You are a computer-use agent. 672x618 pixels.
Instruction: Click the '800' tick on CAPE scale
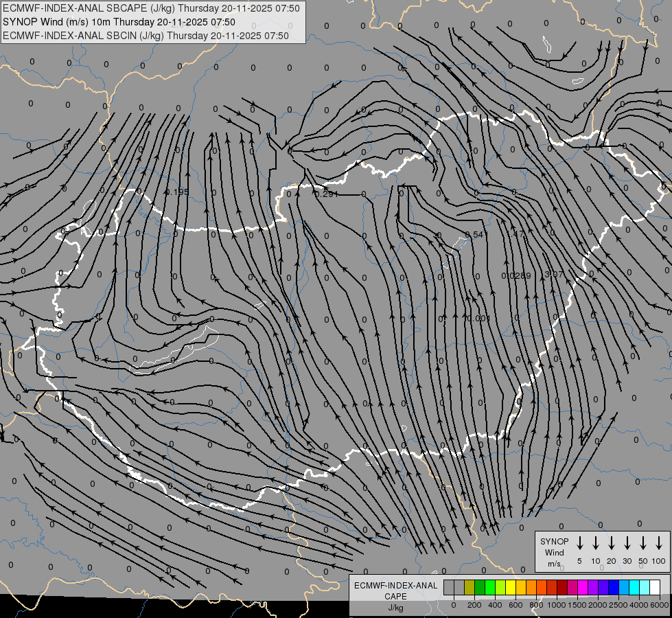(x=536, y=605)
